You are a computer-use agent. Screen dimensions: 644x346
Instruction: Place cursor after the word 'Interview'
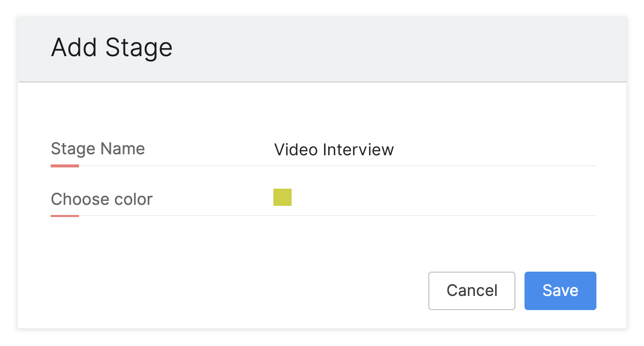pos(394,150)
